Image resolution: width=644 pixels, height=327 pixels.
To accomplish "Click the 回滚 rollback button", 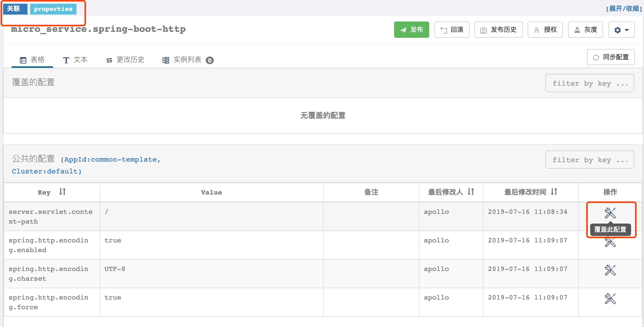I will (x=452, y=30).
